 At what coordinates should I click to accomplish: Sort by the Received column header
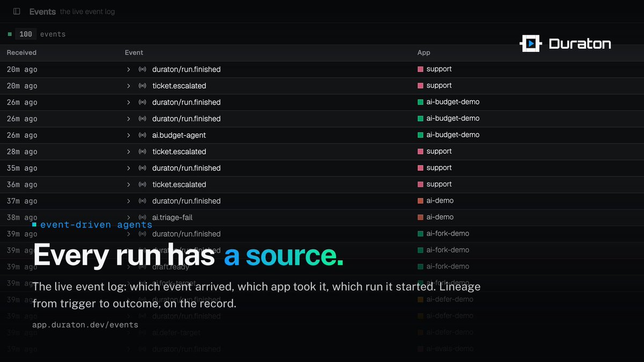pyautogui.click(x=21, y=53)
